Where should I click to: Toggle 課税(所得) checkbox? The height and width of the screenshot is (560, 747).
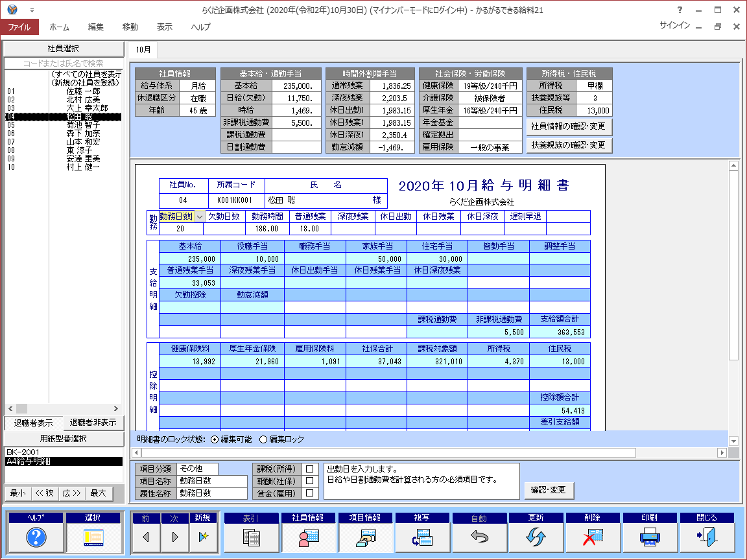[x=310, y=469]
